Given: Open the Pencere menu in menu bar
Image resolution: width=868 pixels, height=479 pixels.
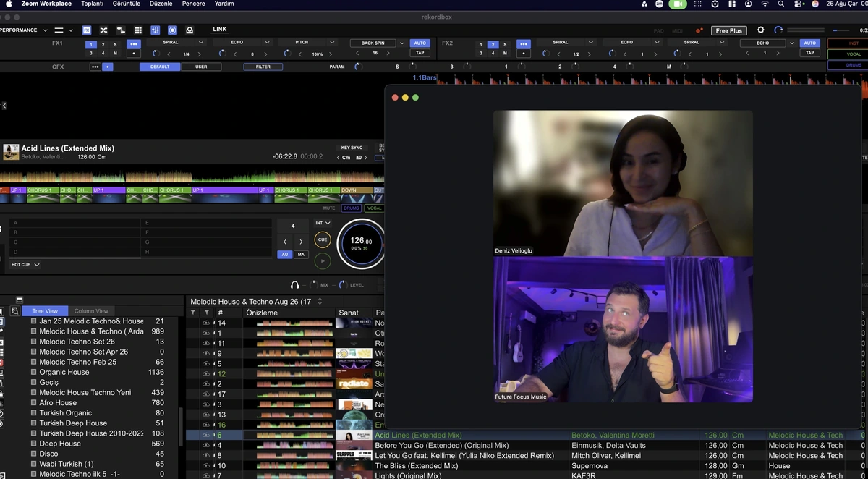Looking at the screenshot, I should coord(193,4).
